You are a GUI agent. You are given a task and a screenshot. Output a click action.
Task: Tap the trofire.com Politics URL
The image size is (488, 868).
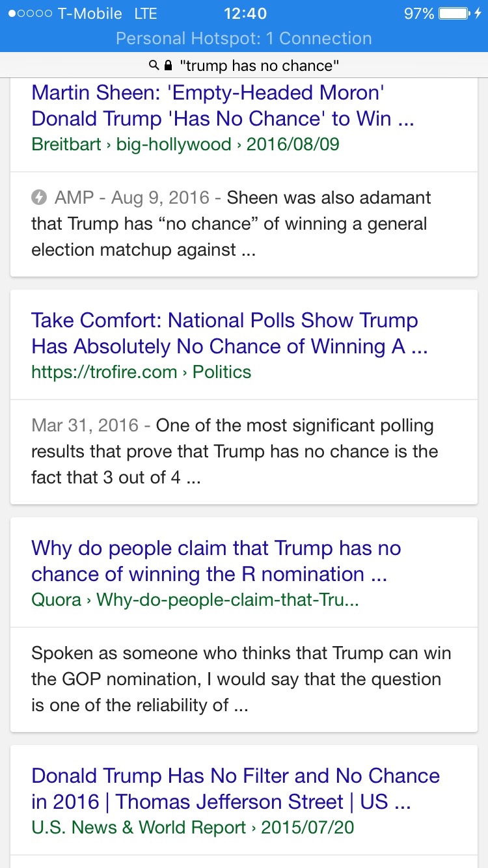[141, 372]
